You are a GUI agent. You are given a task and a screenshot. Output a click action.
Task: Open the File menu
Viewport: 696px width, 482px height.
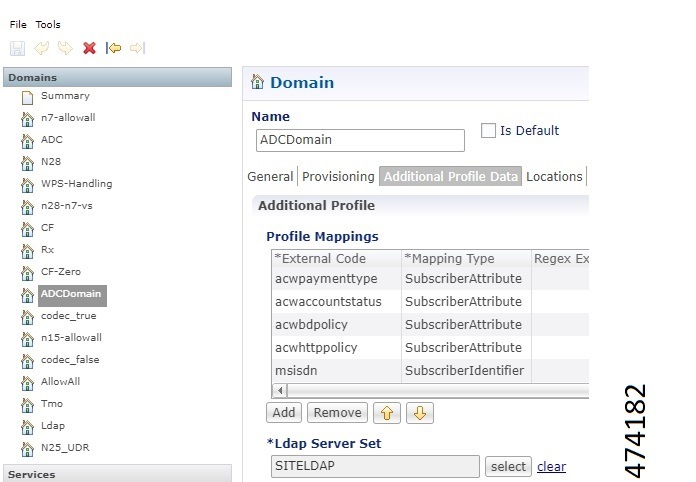pyautogui.click(x=18, y=24)
